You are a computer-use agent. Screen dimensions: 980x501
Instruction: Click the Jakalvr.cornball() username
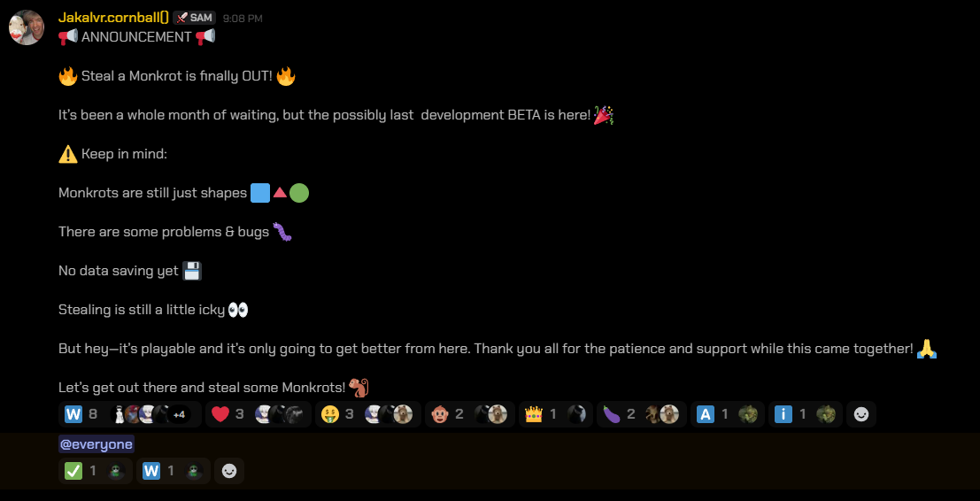[x=113, y=18]
